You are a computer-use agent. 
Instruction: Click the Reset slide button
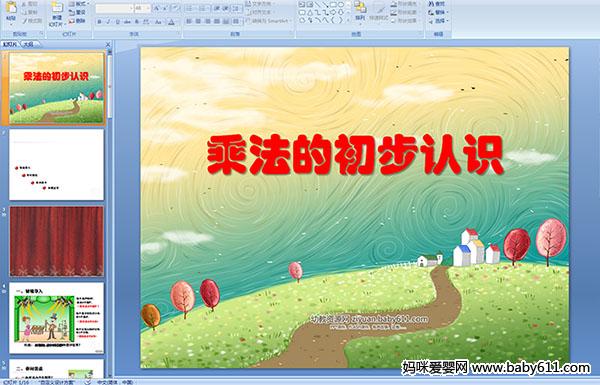tap(78, 13)
